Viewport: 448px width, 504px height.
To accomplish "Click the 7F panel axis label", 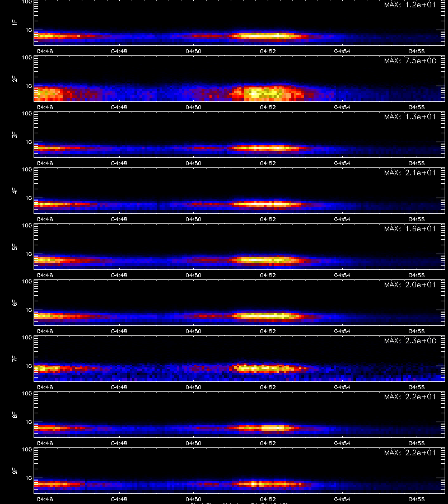I will click(x=15, y=358).
